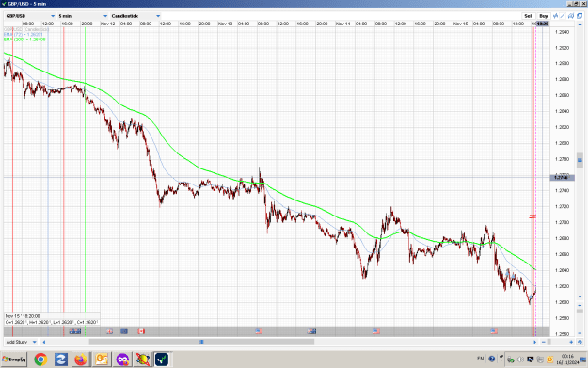The width and height of the screenshot is (588, 368).
Task: Click the time scroll right arrow
Action: 534,342
